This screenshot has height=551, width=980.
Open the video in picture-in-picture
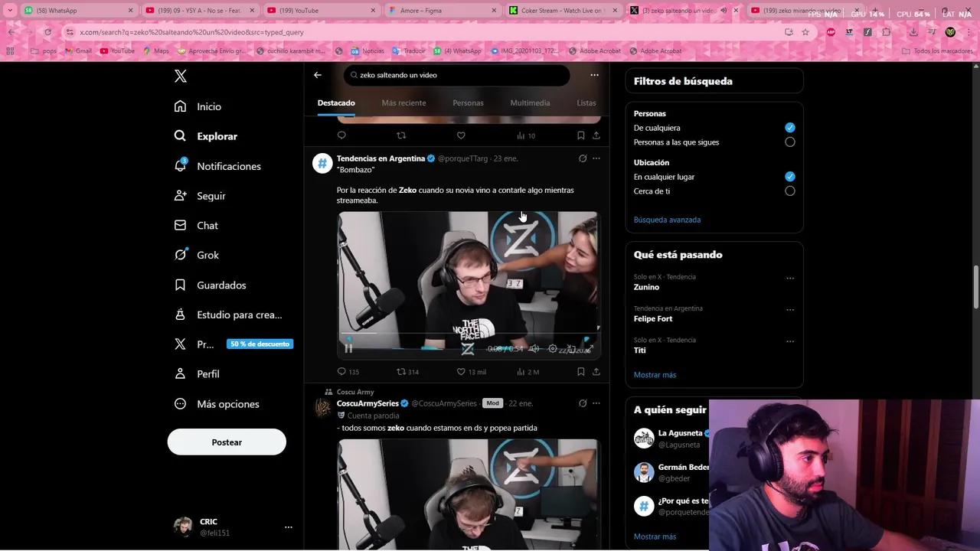pyautogui.click(x=571, y=349)
